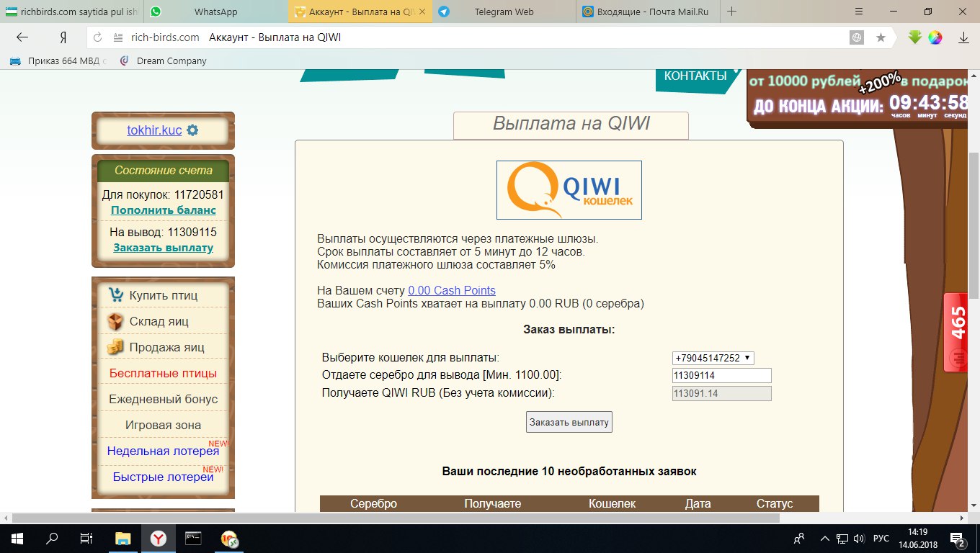The height and width of the screenshot is (553, 980).
Task: Click the bookmark star icon
Action: 881,37
